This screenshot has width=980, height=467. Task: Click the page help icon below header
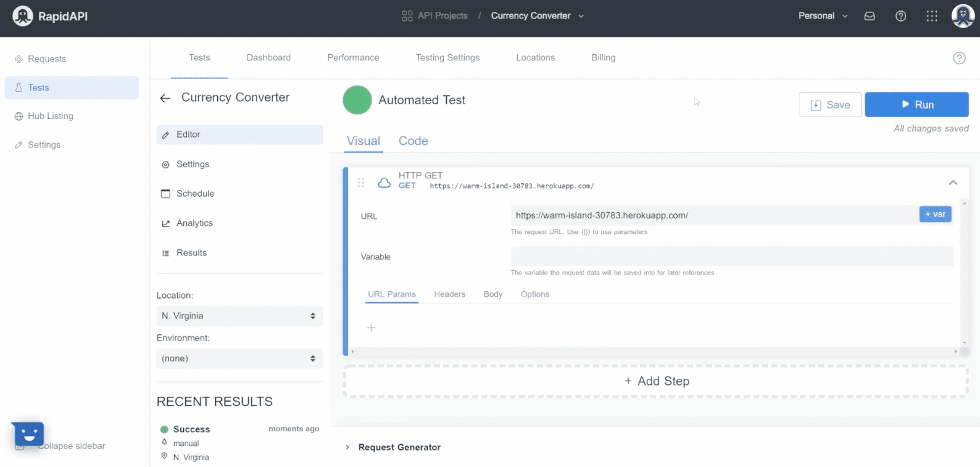[x=959, y=58]
